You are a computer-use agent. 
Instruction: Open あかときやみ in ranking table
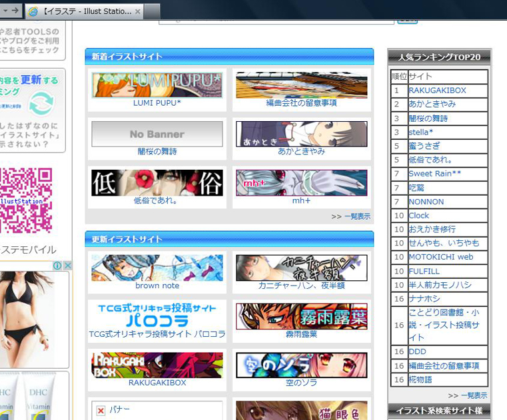[432, 104]
